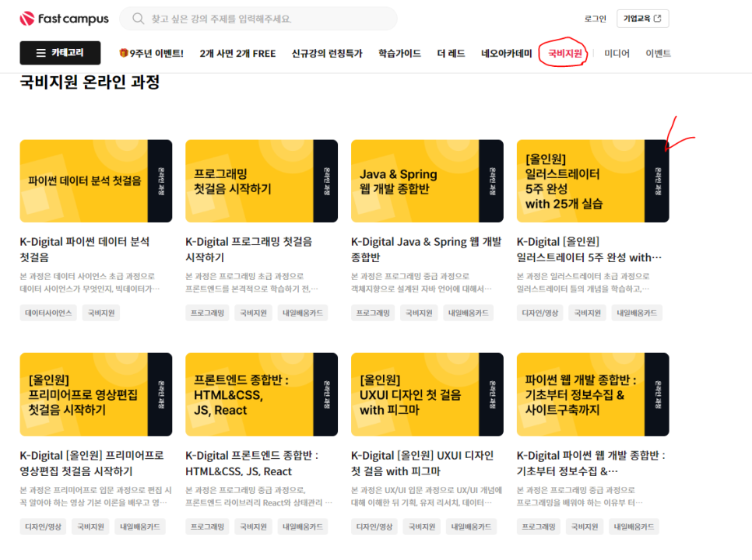Open 파이썬 데이터 분석 첫걸음 thumbnail
The width and height of the screenshot is (752, 560).
[96, 181]
